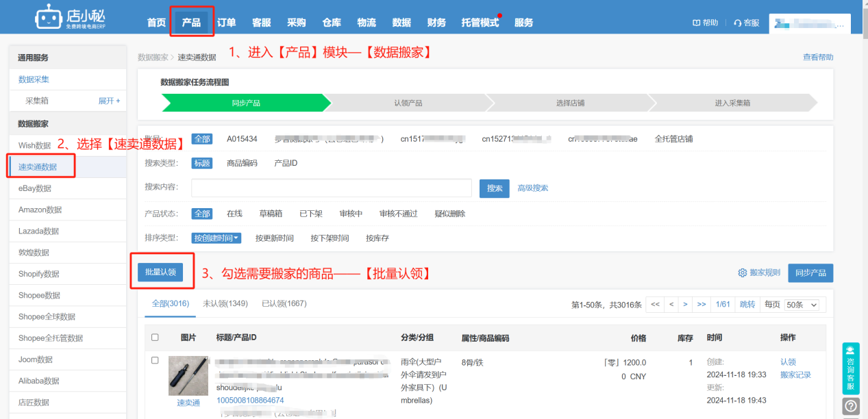Click the question mark help icon
Screen dimensions: 868x419
click(850, 407)
